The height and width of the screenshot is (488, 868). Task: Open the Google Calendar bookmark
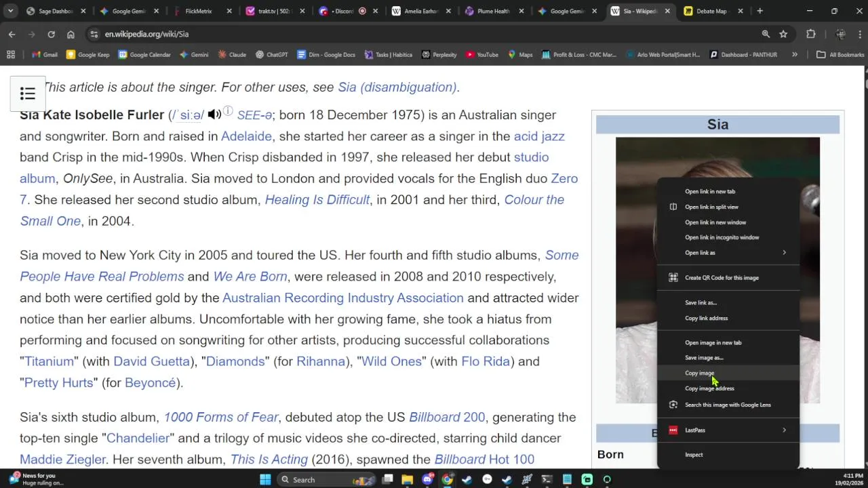(x=144, y=55)
